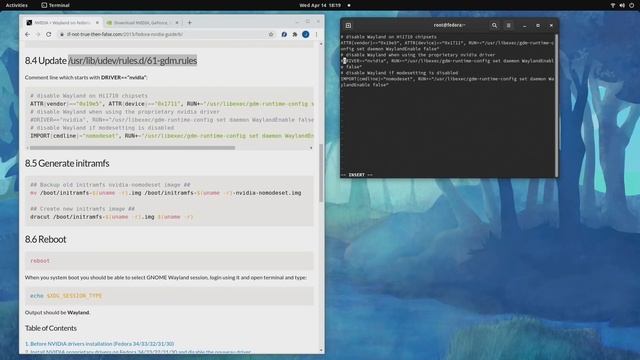The width and height of the screenshot is (640, 360).
Task: Open a new browser tab
Action: [189, 22]
